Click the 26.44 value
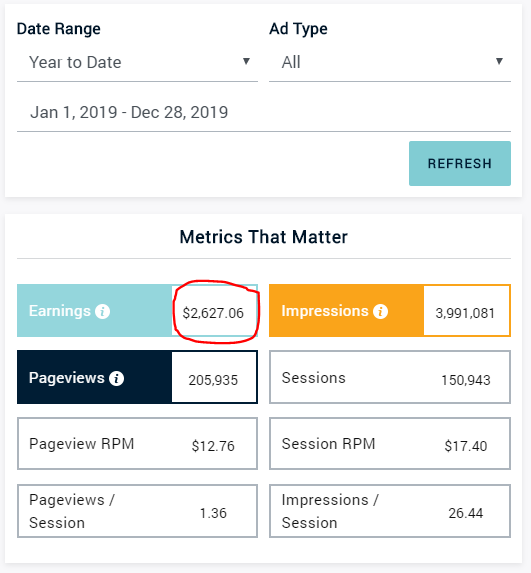This screenshot has width=531, height=573. point(466,513)
